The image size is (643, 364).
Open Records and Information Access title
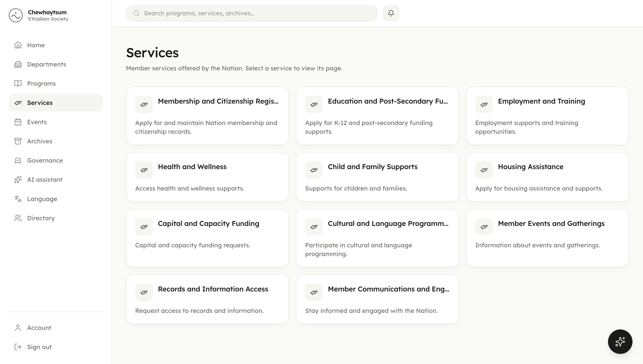[x=213, y=289]
